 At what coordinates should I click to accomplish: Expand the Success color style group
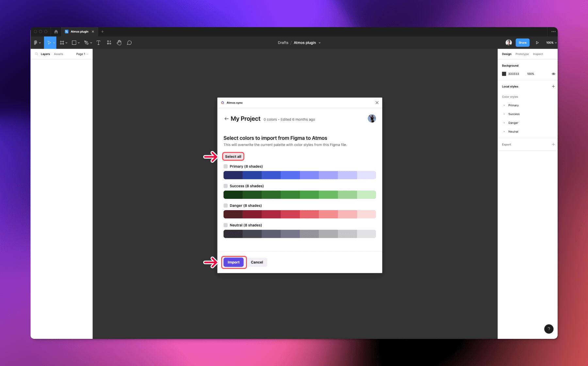pos(505,114)
